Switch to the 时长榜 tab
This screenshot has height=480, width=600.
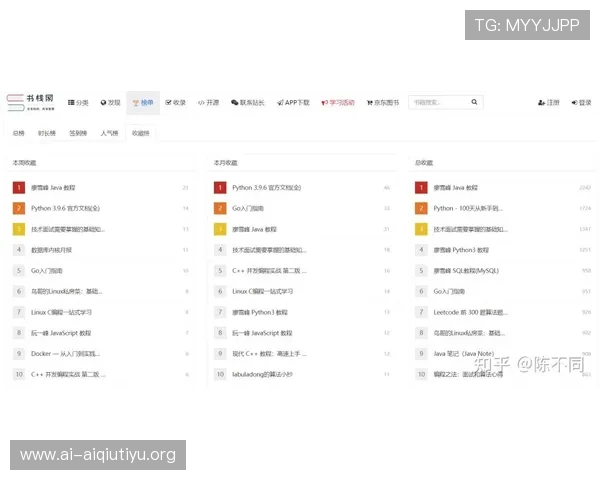pyautogui.click(x=47, y=133)
